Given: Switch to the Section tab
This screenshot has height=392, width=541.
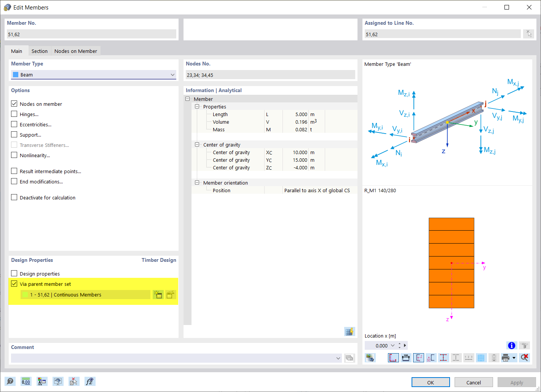Looking at the screenshot, I should click(x=40, y=51).
